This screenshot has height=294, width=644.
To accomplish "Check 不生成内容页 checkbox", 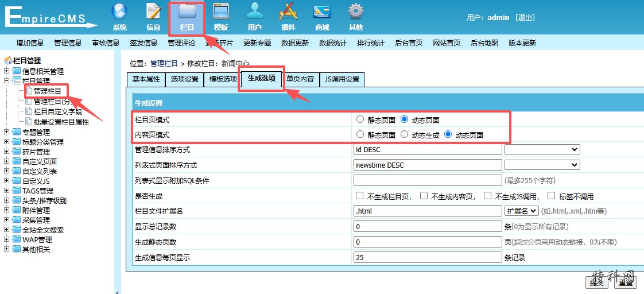I will [424, 195].
